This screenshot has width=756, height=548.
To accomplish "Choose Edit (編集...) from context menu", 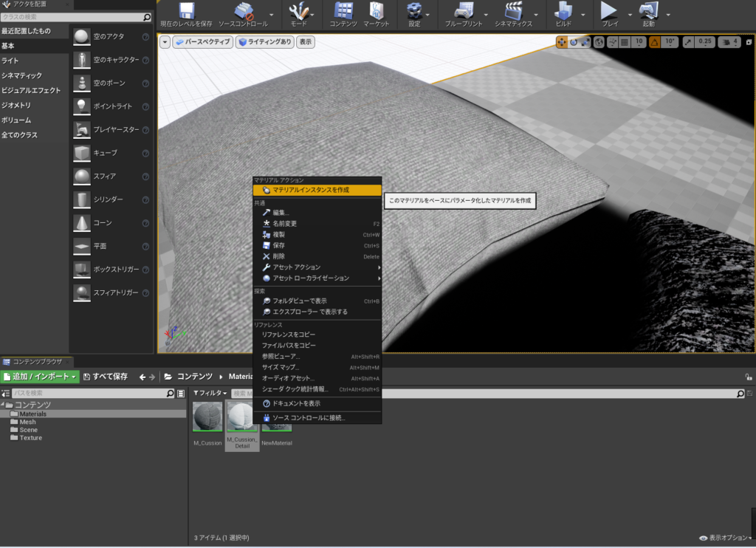I will (x=317, y=213).
